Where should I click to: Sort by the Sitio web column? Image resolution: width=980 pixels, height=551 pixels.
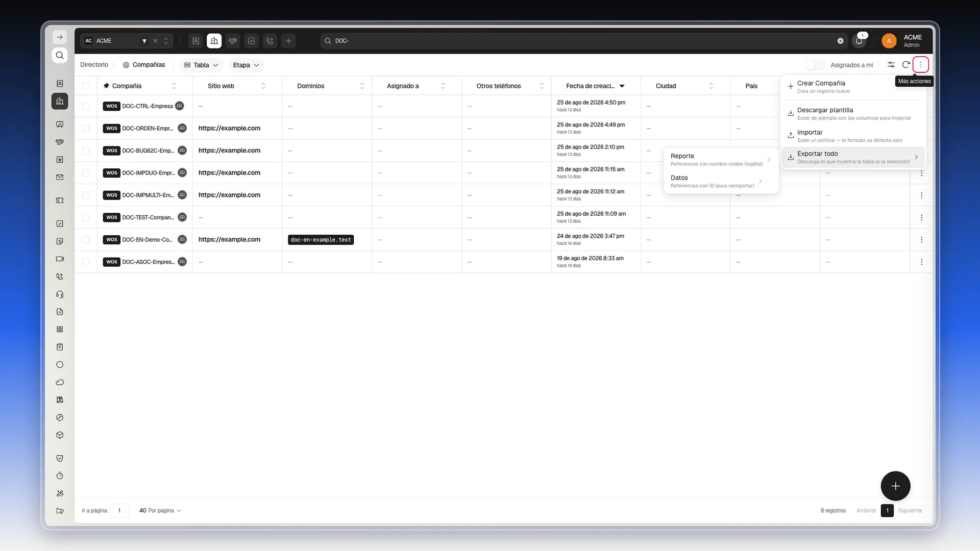263,86
